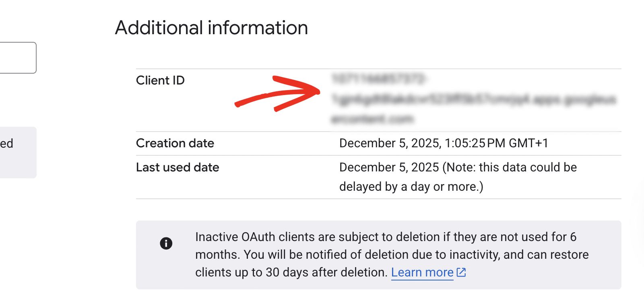Open the Learn more link
Viewport: 644px width, 301px height.
(422, 272)
